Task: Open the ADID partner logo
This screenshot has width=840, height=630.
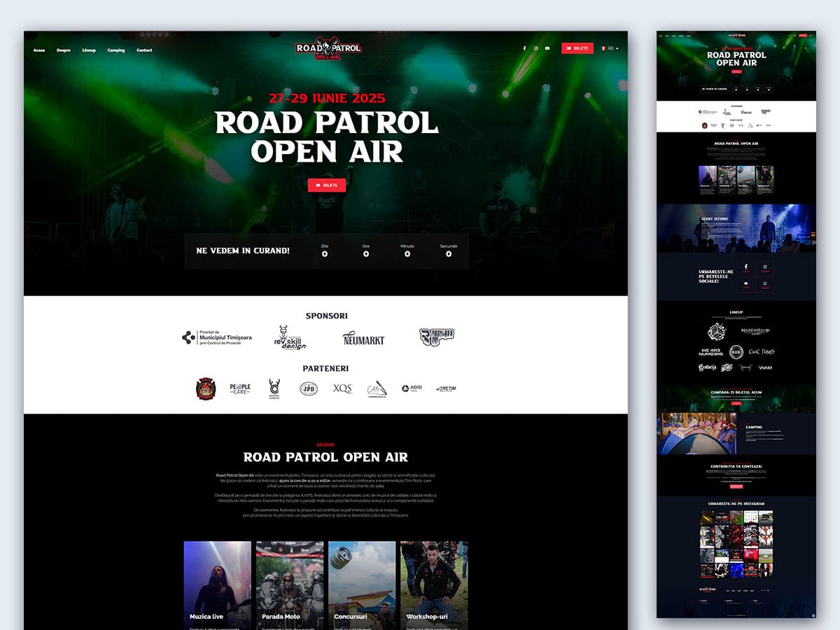Action: (411, 388)
